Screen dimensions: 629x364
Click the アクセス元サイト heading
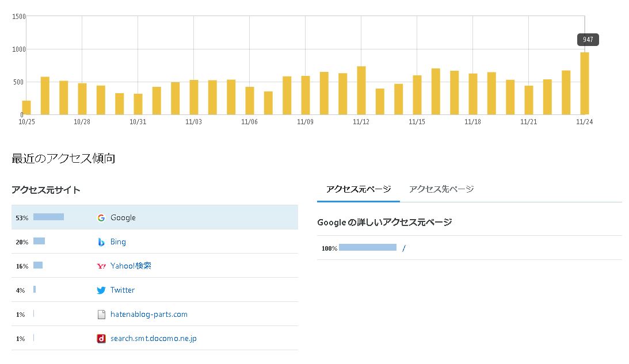point(45,190)
